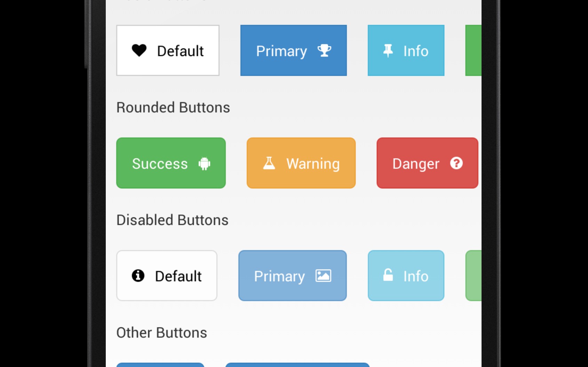This screenshot has width=588, height=367.
Task: Tap the question mark icon on Danger
Action: pyautogui.click(x=456, y=163)
